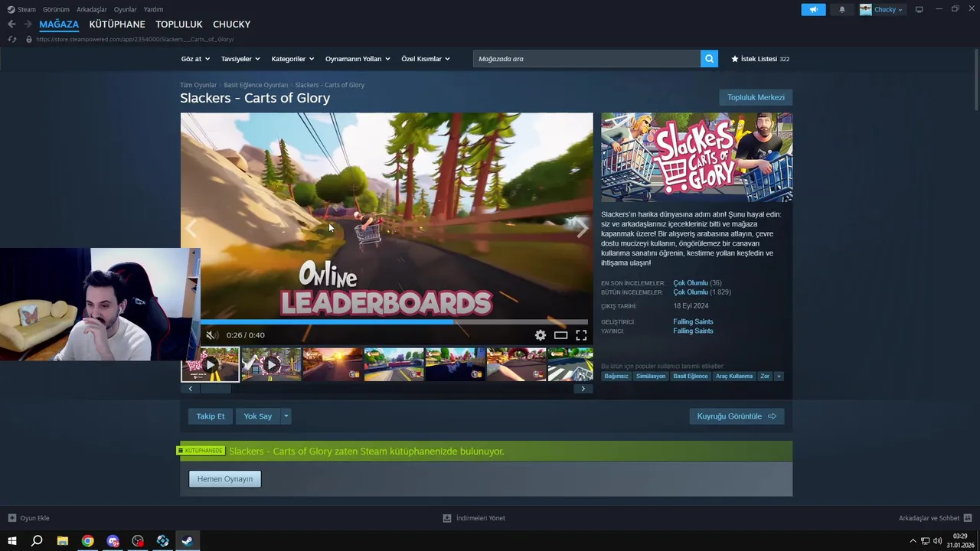Open Windows Start menu
Viewport: 980px width, 551px height.
click(12, 541)
